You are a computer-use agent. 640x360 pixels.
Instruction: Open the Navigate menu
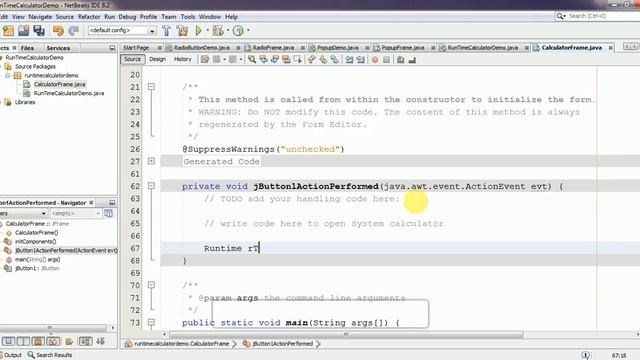point(40,17)
